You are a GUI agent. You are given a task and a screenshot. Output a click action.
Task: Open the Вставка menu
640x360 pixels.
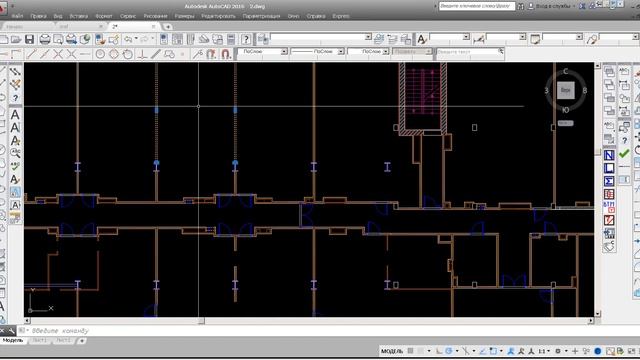[x=79, y=16]
